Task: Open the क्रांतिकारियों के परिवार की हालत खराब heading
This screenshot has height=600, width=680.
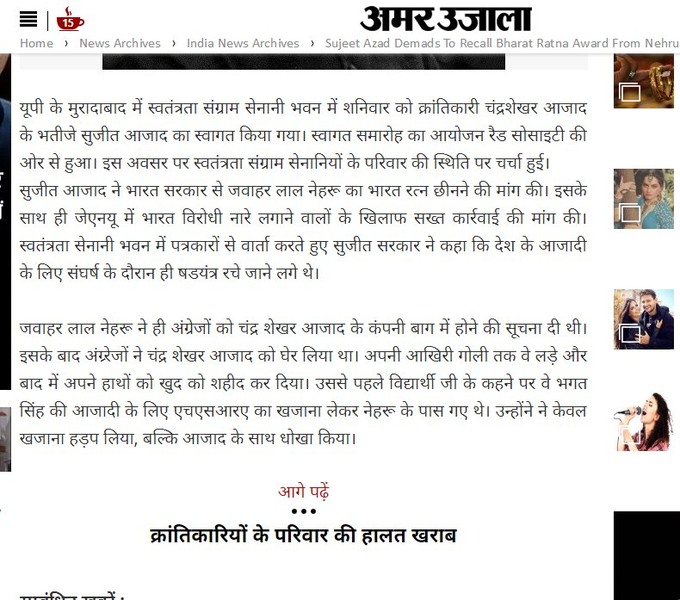Action: (x=303, y=536)
